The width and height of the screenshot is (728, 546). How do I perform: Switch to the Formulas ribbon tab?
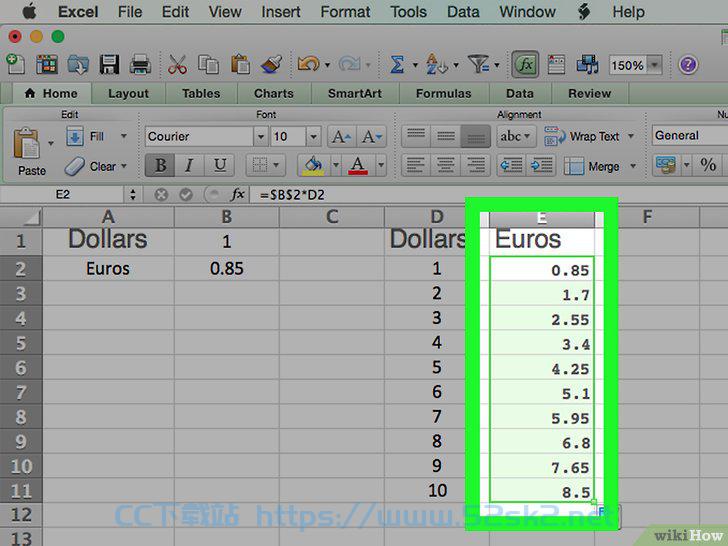coord(443,94)
